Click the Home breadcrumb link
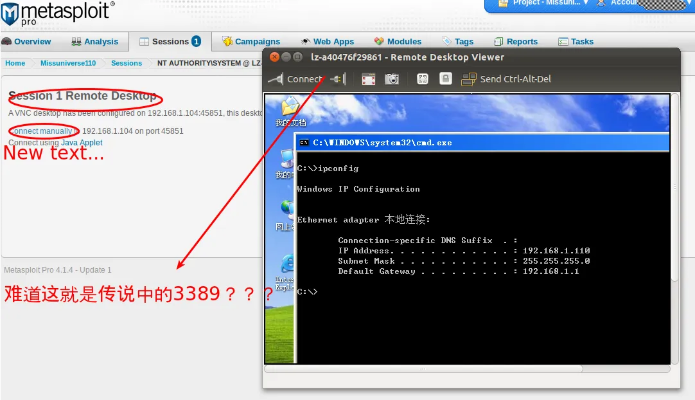Image resolution: width=695 pixels, height=400 pixels. (x=15, y=63)
